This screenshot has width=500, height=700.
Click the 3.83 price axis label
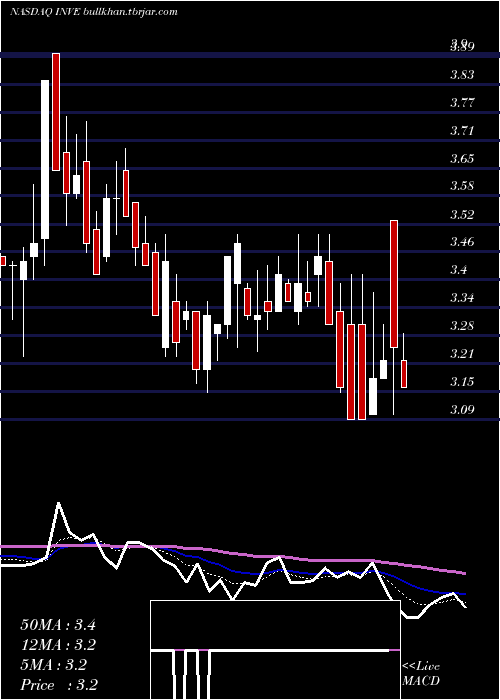[462, 75]
